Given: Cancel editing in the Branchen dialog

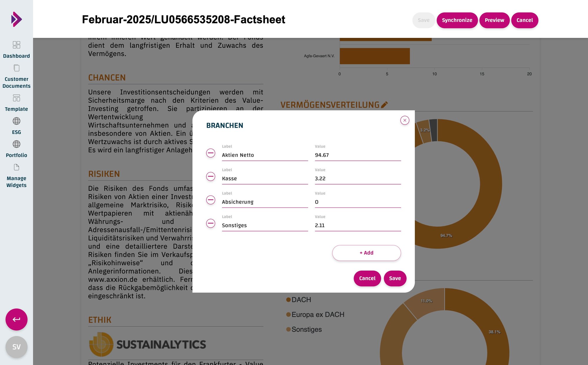Looking at the screenshot, I should pos(367,278).
